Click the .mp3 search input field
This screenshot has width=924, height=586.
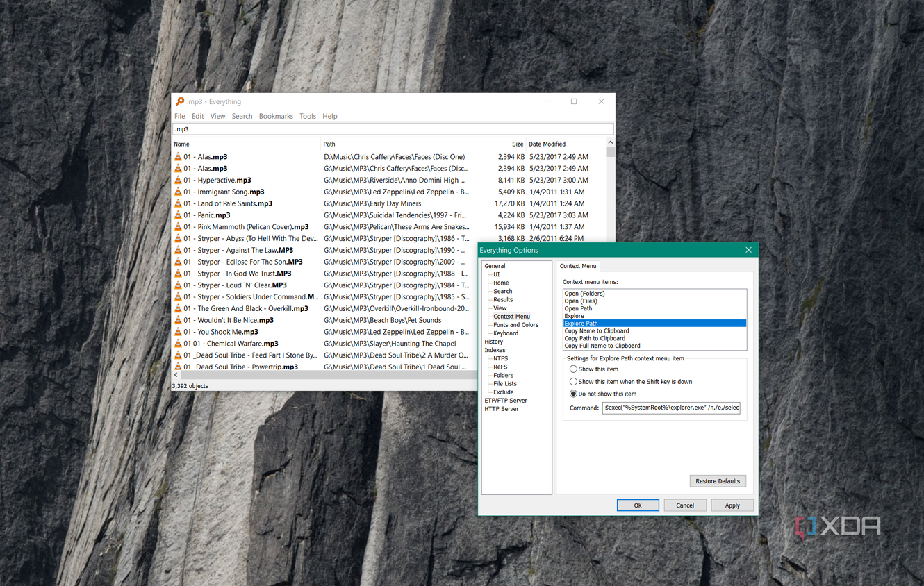pos(393,129)
